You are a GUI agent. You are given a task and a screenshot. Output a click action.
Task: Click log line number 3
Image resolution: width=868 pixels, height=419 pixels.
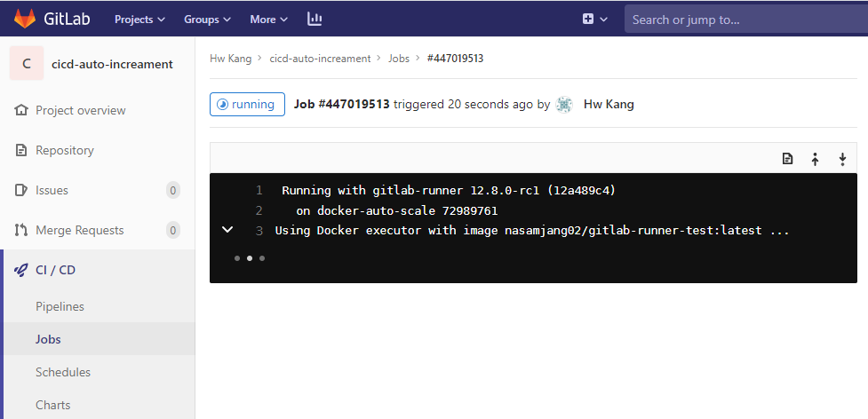[x=259, y=231]
